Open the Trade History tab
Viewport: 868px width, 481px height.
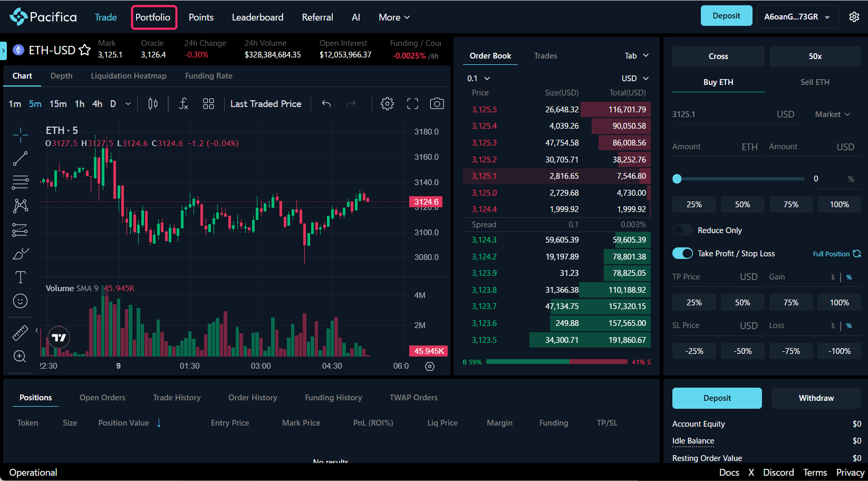pyautogui.click(x=177, y=398)
